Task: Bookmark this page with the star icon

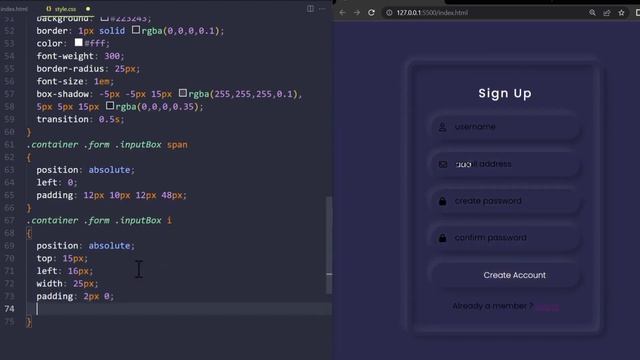Action: [621, 13]
